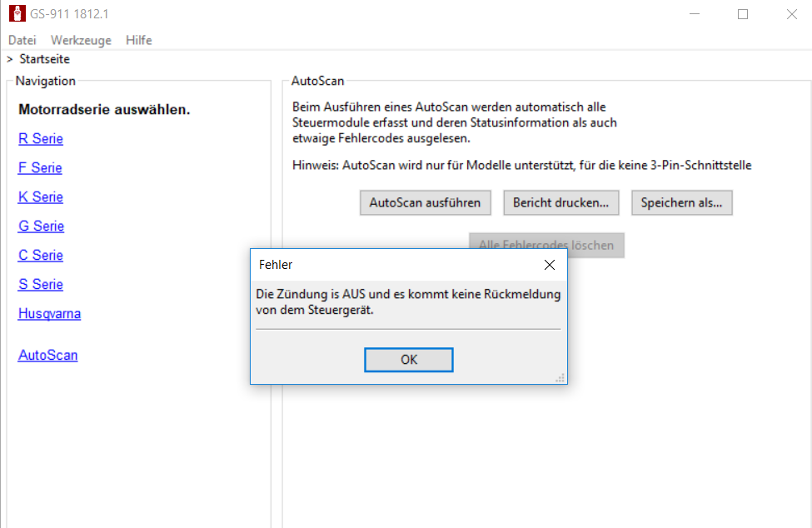Viewport: 812px width, 528px height.
Task: Click Speichern als... button
Action: 681,202
